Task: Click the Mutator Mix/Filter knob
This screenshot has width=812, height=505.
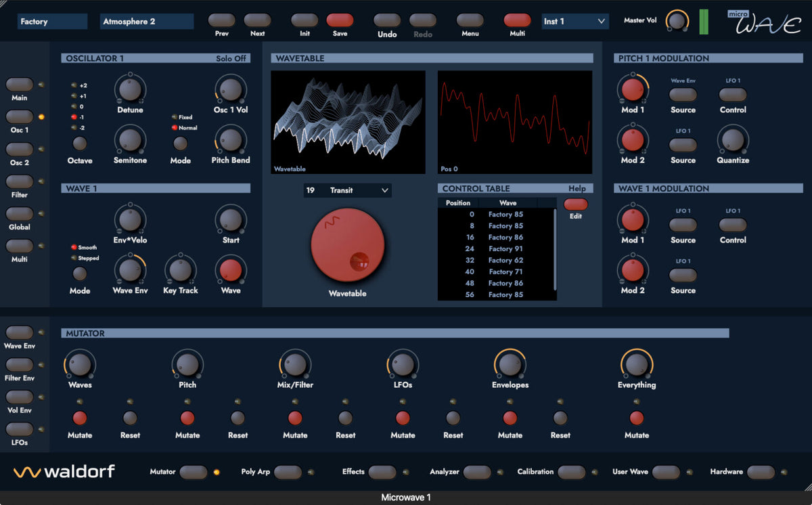Action: (x=295, y=364)
